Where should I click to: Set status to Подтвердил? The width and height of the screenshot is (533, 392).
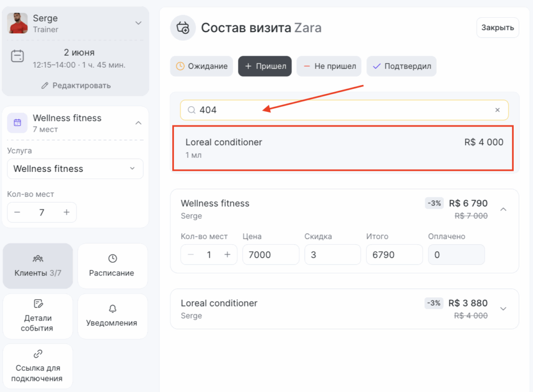(x=401, y=66)
